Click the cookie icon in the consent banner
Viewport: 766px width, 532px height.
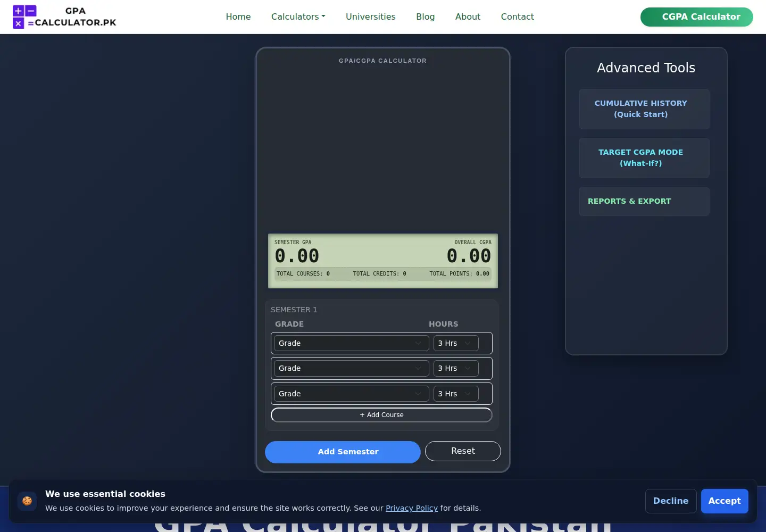click(x=27, y=501)
